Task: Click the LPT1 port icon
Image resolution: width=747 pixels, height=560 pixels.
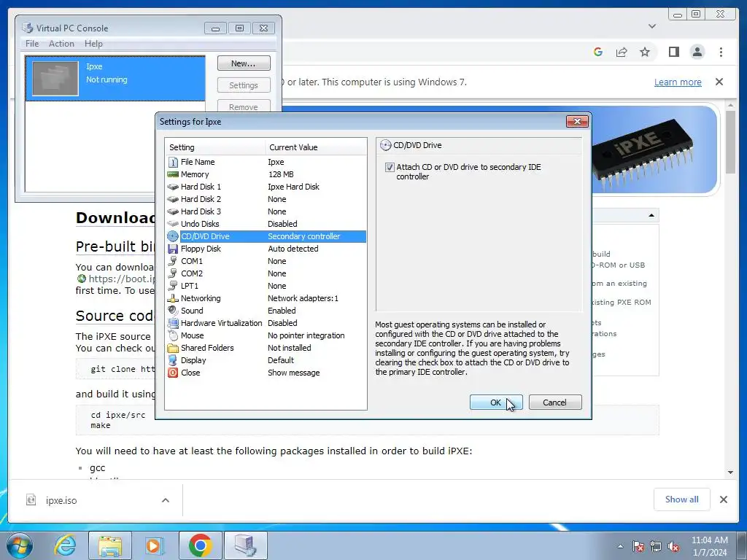Action: click(173, 286)
